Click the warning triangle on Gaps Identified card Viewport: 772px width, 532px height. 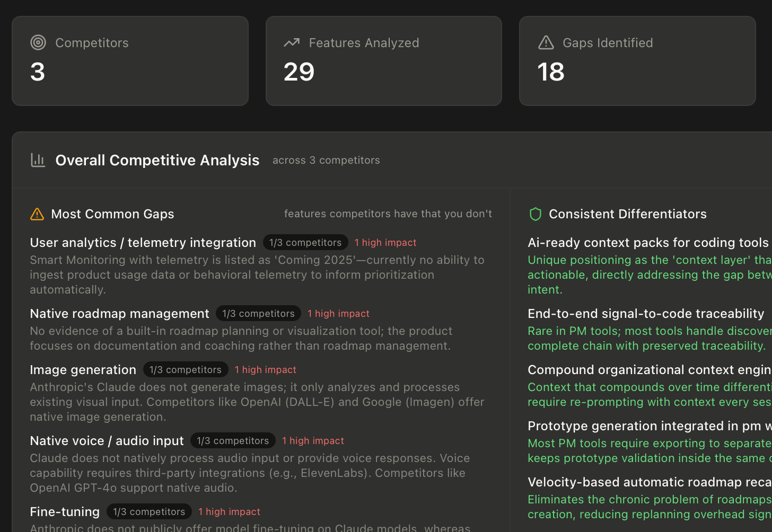545,42
